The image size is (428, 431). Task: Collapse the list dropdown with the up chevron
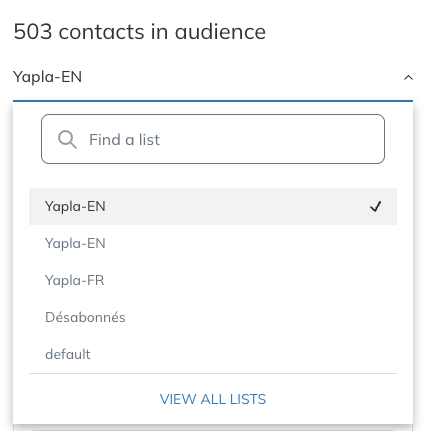408,78
